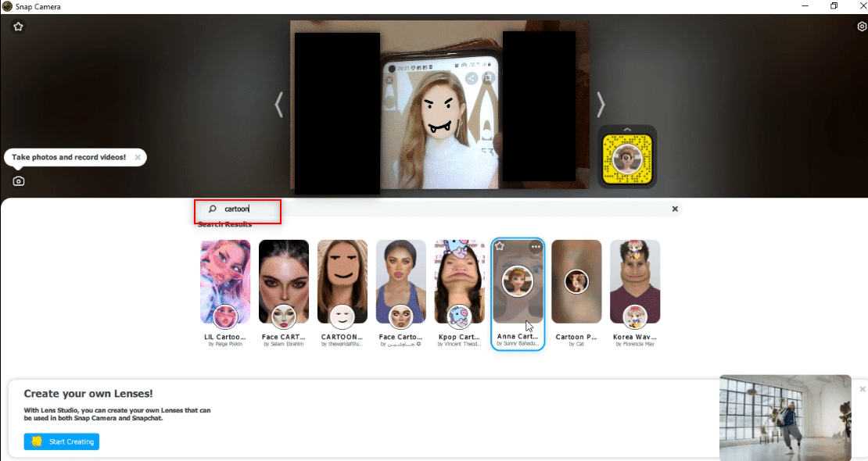Clear the search with the X button
The height and width of the screenshot is (461, 868).
[675, 209]
